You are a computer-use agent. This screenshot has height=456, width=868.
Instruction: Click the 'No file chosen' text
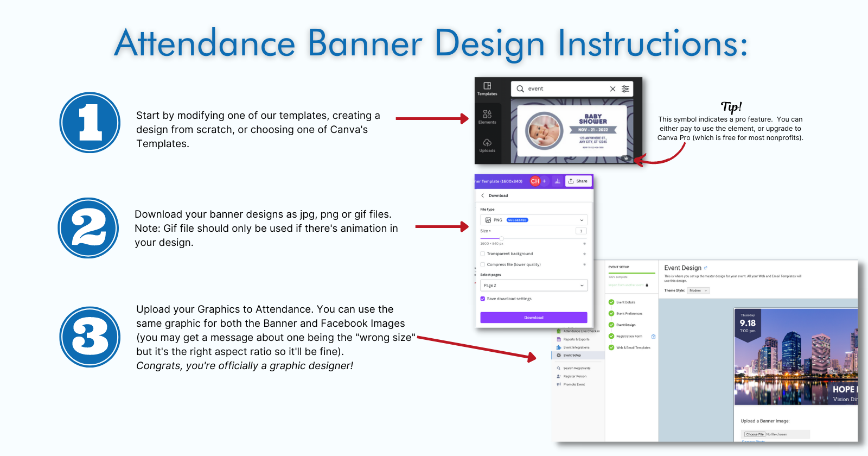tap(776, 434)
